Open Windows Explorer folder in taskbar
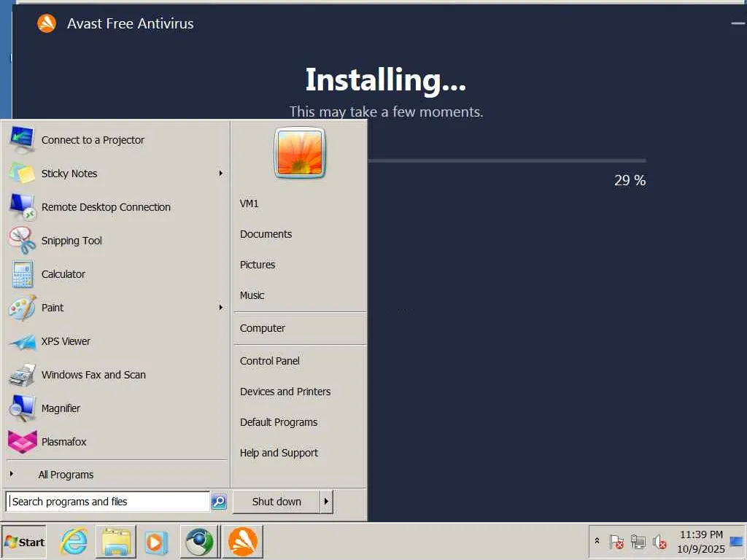Viewport: 747px width, 560px height. (116, 542)
